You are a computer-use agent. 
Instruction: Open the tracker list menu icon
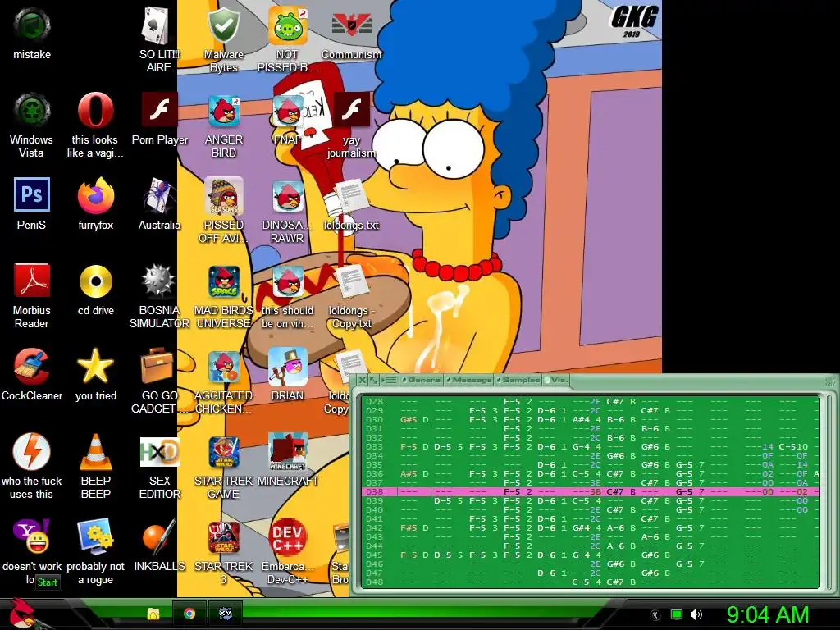(390, 380)
